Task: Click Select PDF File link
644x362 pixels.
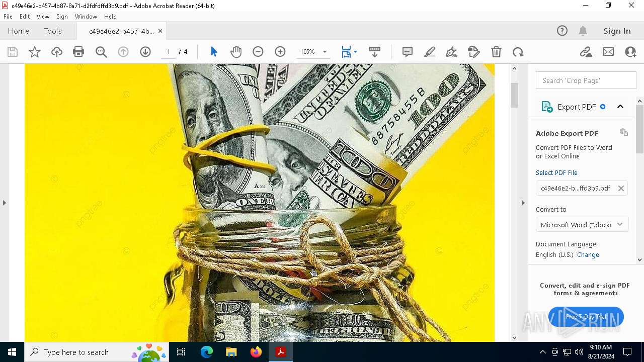Action: [x=556, y=172]
